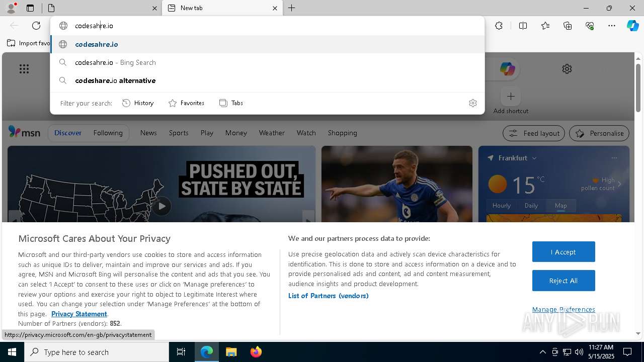The height and width of the screenshot is (362, 644).
Task: Click the MSN logo
Action: tap(24, 132)
